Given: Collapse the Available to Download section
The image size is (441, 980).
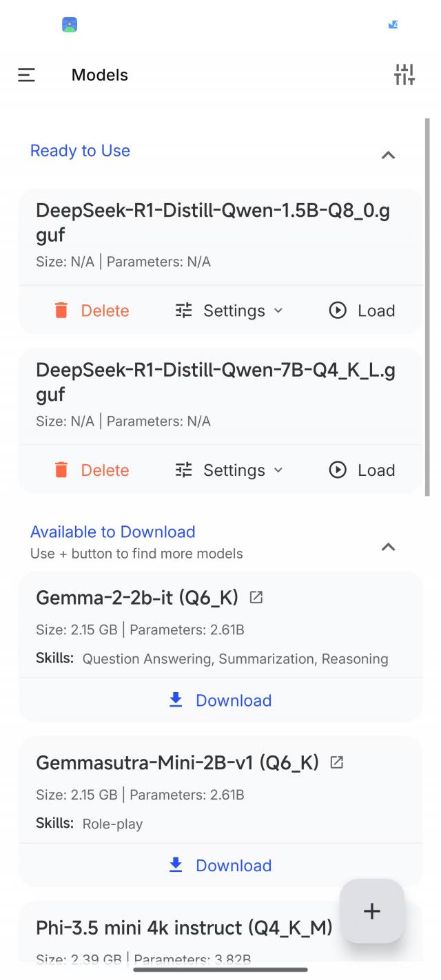Looking at the screenshot, I should (x=389, y=547).
